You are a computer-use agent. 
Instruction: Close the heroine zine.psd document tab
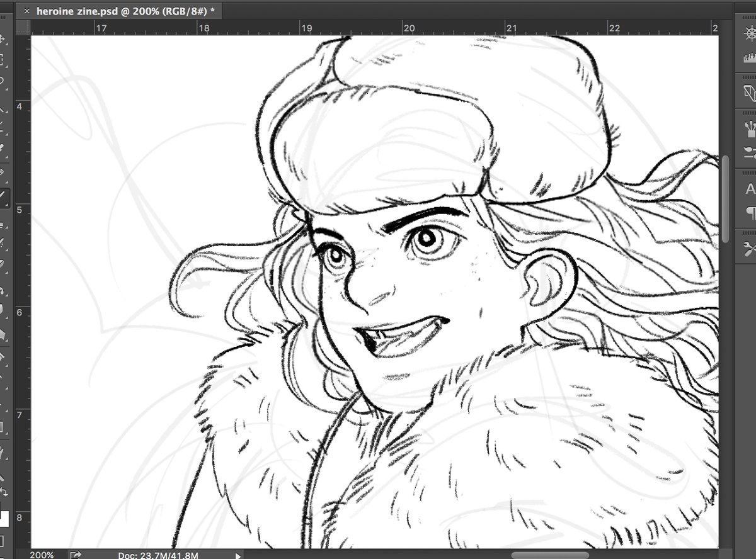[x=26, y=11]
